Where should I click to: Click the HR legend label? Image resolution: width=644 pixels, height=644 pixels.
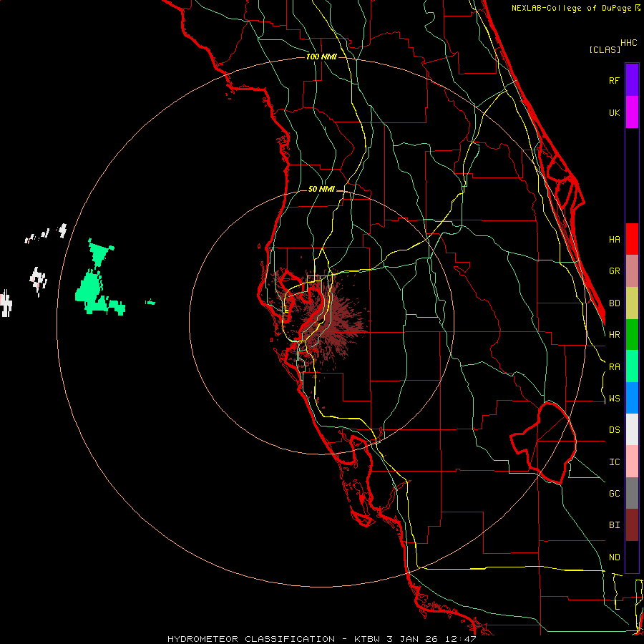pyautogui.click(x=615, y=335)
